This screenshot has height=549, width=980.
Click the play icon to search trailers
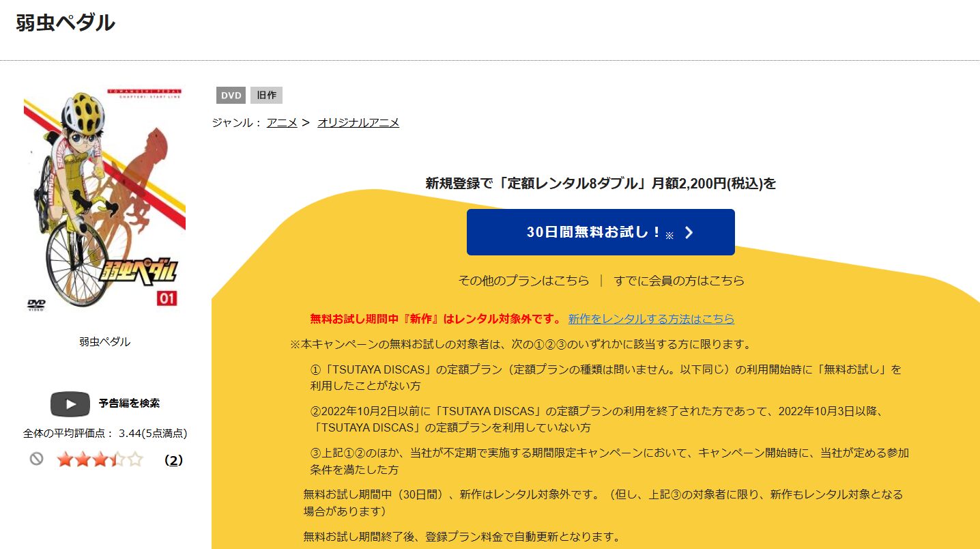coord(72,404)
